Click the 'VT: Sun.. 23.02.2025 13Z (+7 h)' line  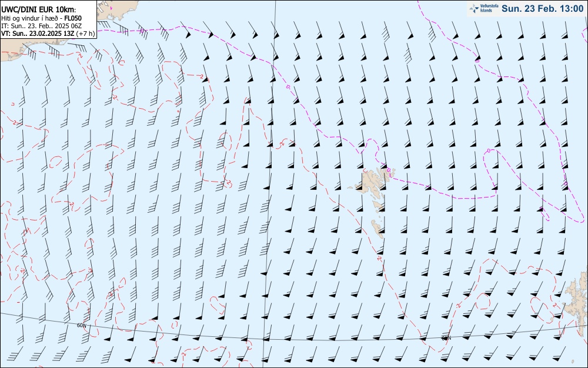pyautogui.click(x=48, y=34)
